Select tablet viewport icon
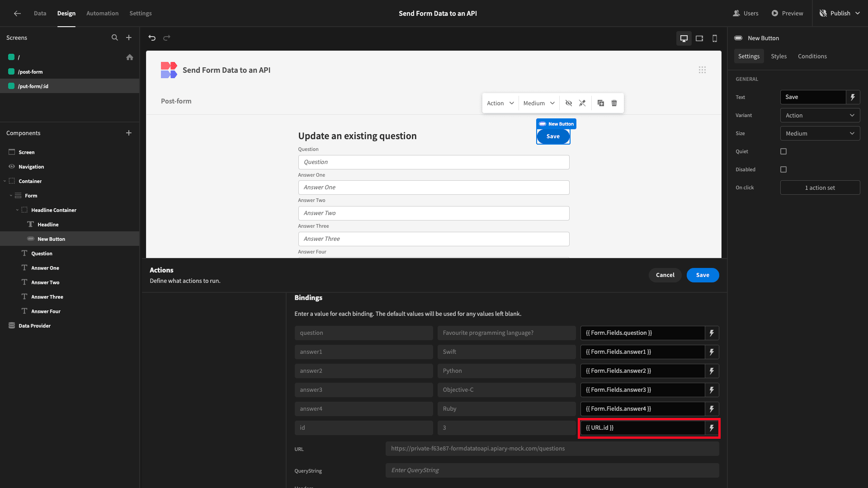Screen dimensions: 868x488 point(698,38)
